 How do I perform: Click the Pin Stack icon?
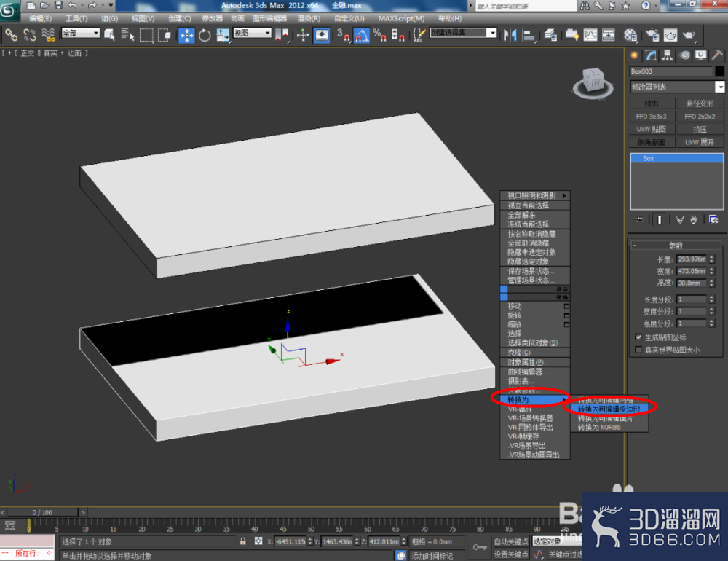pyautogui.click(x=639, y=220)
